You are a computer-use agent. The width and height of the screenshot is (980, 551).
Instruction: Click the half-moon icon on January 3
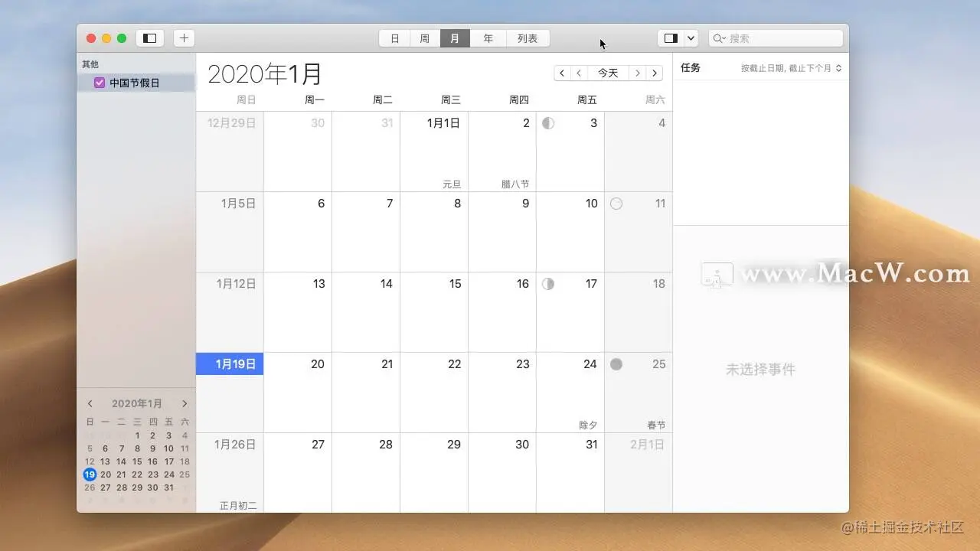(x=548, y=122)
